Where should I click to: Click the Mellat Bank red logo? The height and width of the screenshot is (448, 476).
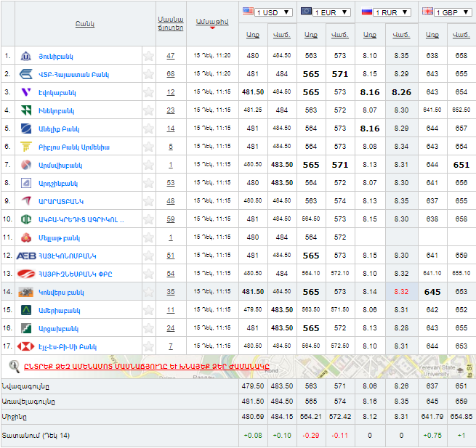25,237
